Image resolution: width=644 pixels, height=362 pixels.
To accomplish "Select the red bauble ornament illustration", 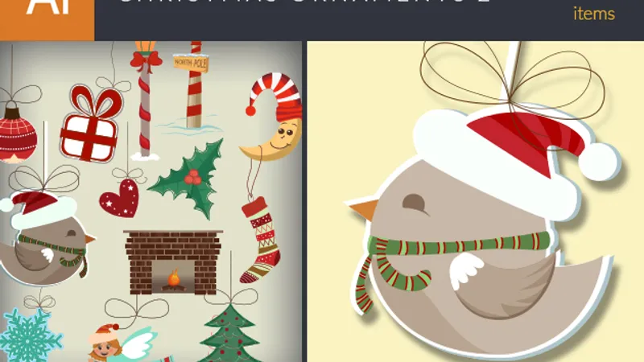I will pos(17,132).
